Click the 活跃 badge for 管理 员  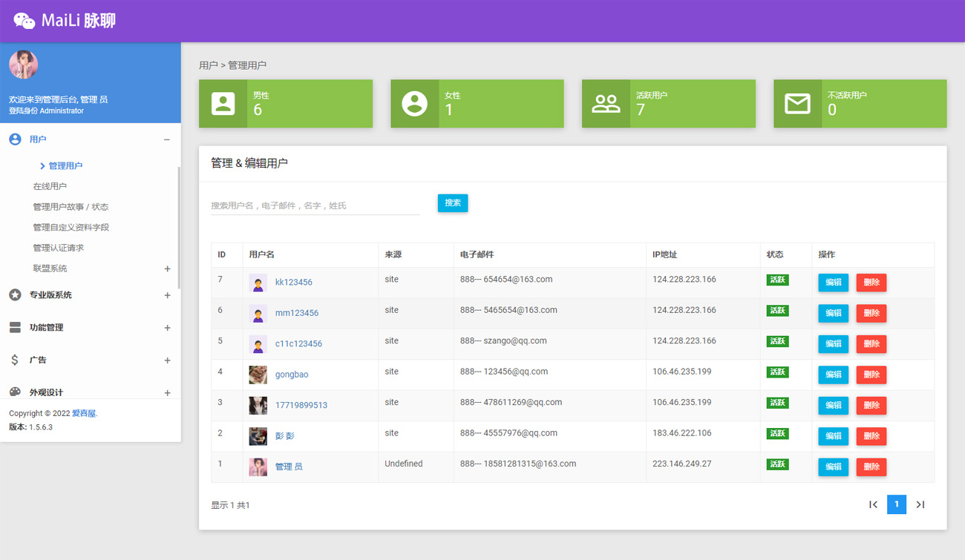point(777,464)
